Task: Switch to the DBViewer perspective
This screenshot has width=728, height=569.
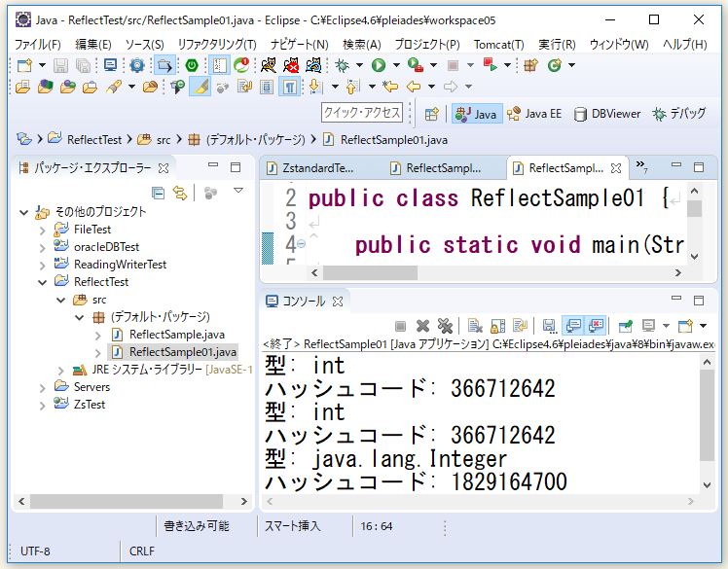Action: (x=607, y=114)
